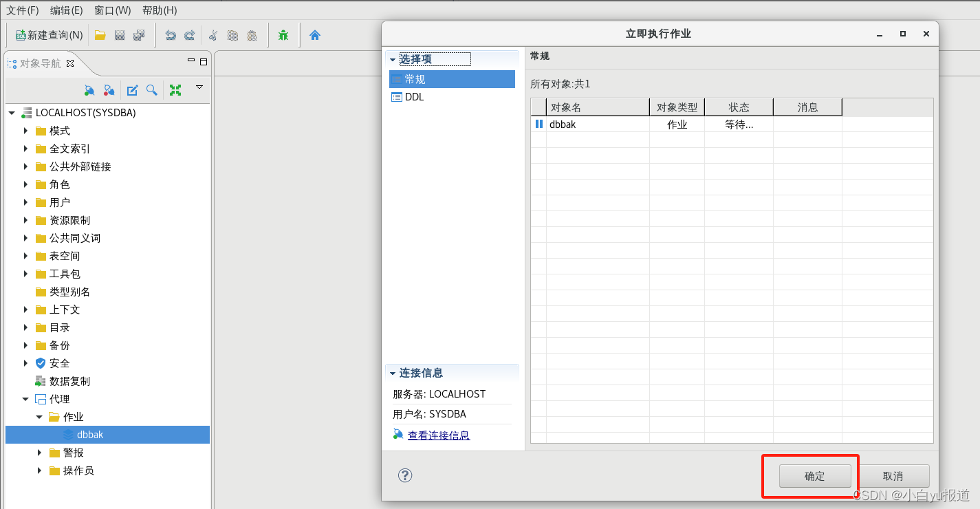Click the undo arrow icon on toolbar
This screenshot has height=509, width=980.
171,36
